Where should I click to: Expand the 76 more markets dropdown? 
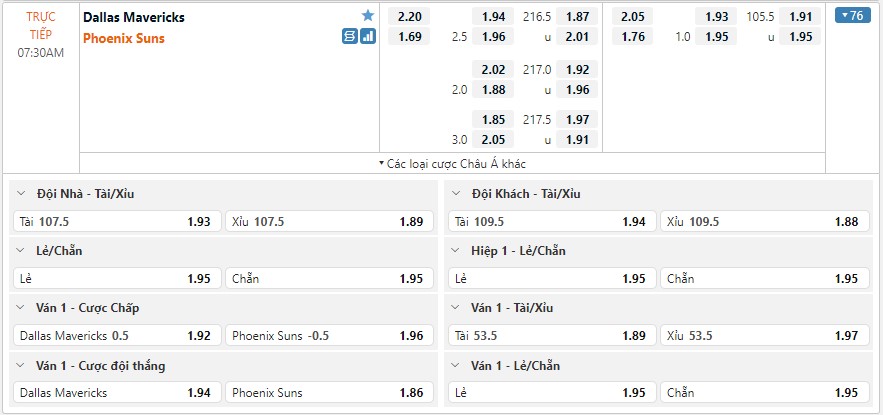853,16
